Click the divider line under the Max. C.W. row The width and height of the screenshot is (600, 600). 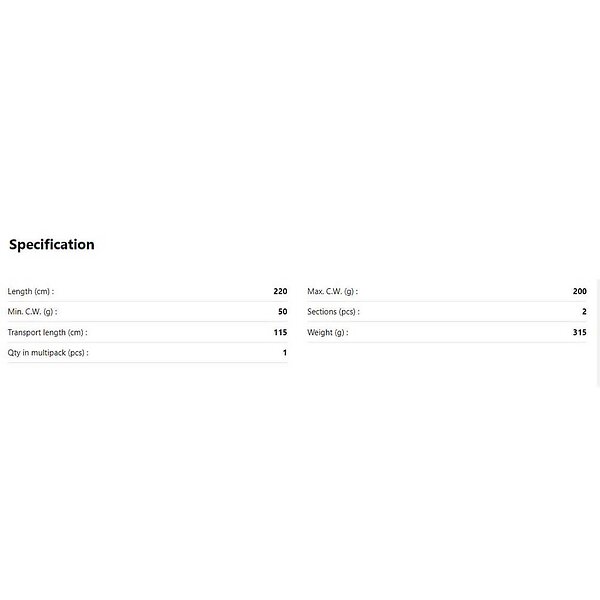point(447,302)
